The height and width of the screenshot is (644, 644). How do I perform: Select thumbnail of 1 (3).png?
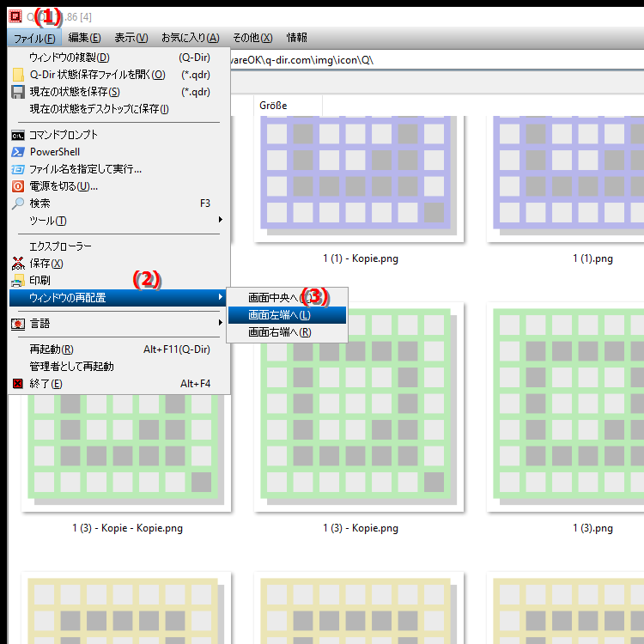coord(565,407)
